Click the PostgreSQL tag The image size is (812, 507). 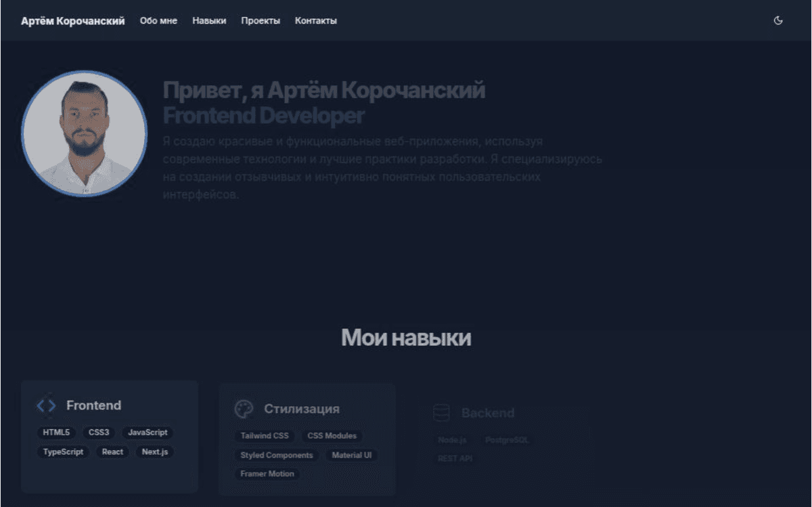(507, 440)
